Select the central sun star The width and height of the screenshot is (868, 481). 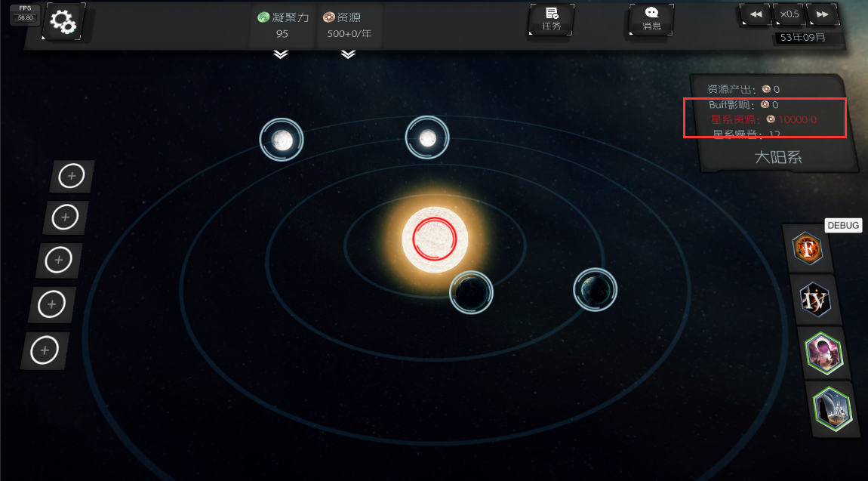pos(434,236)
